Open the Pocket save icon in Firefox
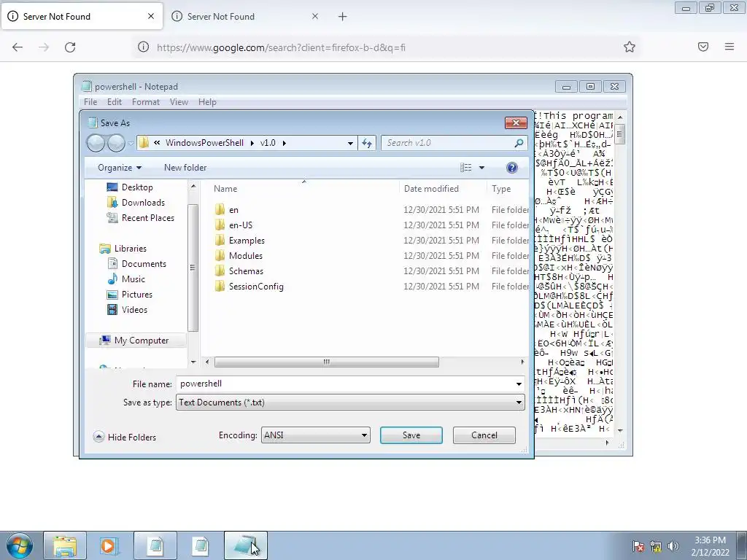 703,47
